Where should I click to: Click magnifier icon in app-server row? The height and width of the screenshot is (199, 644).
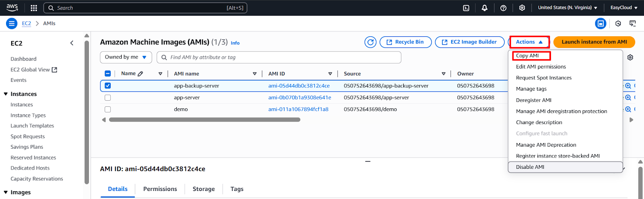[628, 97]
